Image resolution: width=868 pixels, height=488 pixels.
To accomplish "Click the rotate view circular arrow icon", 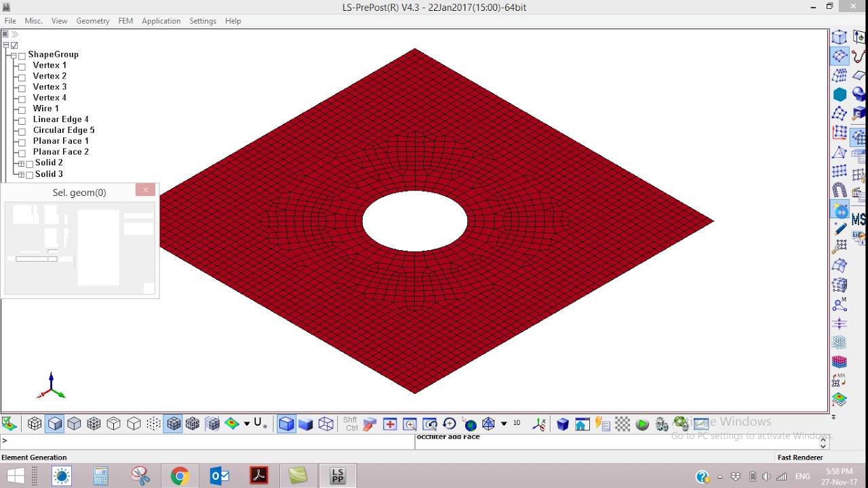I will pos(449,424).
